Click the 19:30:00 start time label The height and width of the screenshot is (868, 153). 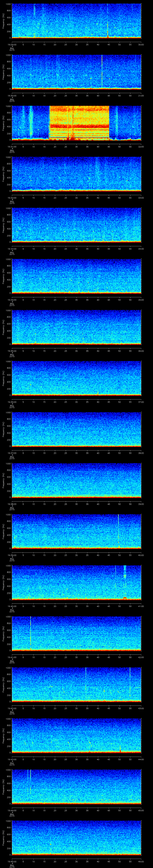tap(12, 96)
